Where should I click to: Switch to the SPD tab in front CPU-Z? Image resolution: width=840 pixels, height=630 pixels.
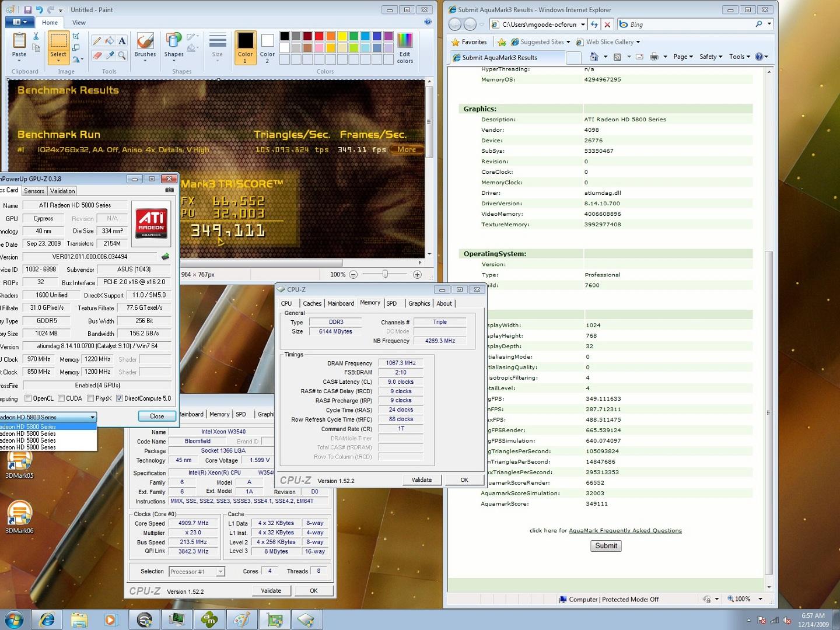pyautogui.click(x=391, y=303)
